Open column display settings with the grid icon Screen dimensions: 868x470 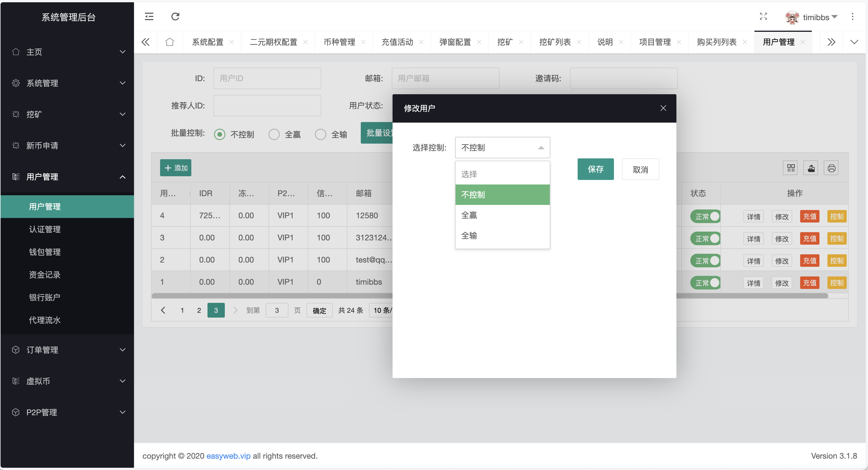click(x=791, y=168)
